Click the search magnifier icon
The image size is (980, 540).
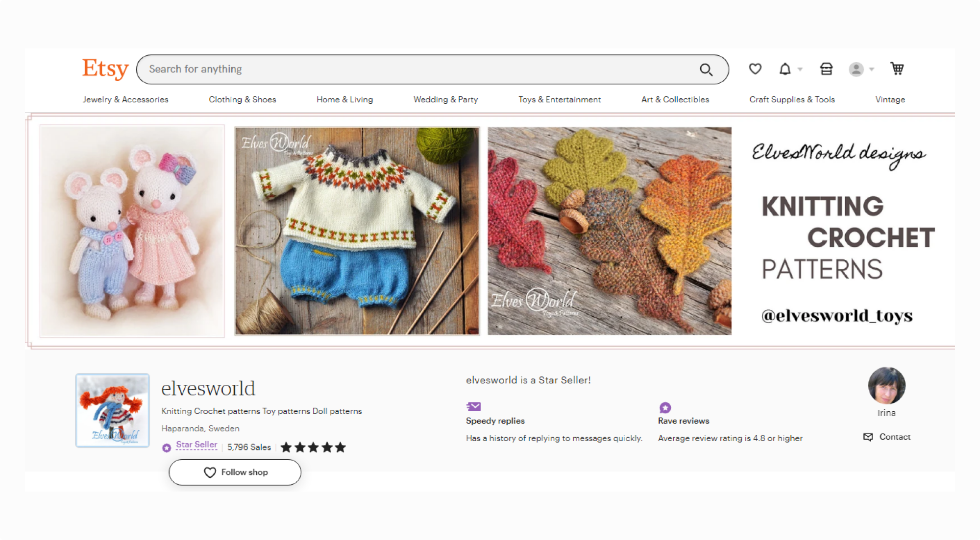tap(706, 70)
